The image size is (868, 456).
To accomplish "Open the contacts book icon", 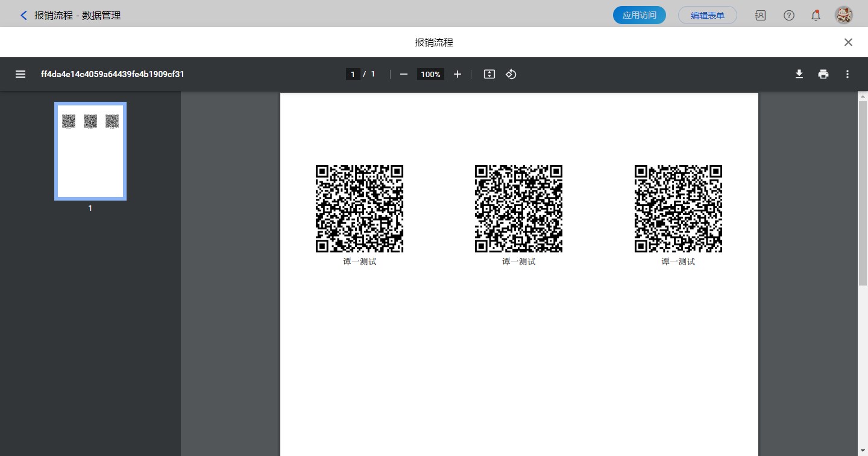I will (761, 16).
